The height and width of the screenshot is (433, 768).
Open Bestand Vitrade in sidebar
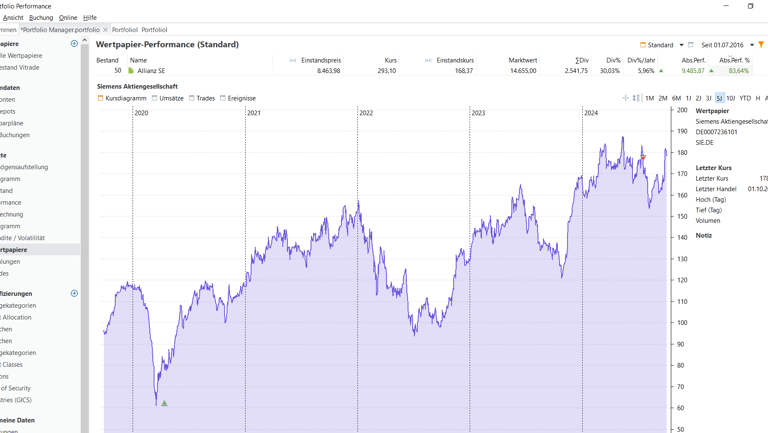(x=20, y=68)
